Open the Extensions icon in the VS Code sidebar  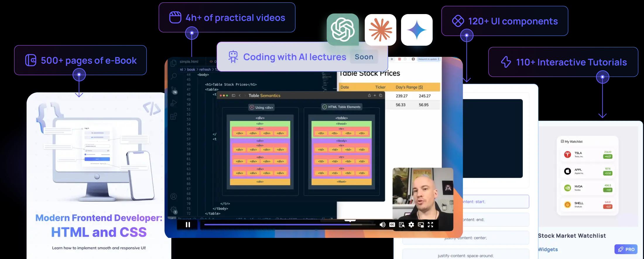174,116
